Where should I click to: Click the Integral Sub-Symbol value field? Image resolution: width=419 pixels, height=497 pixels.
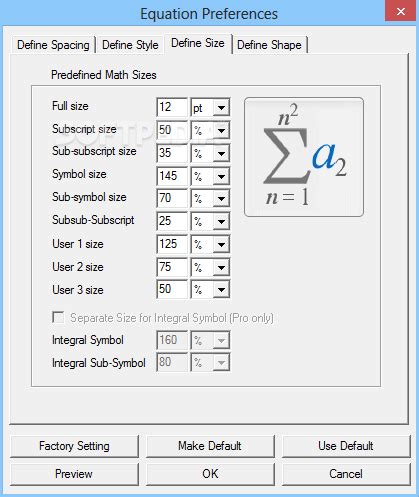pyautogui.click(x=172, y=362)
